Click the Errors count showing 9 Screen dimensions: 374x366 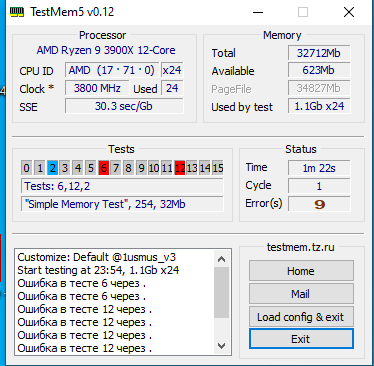(x=319, y=204)
